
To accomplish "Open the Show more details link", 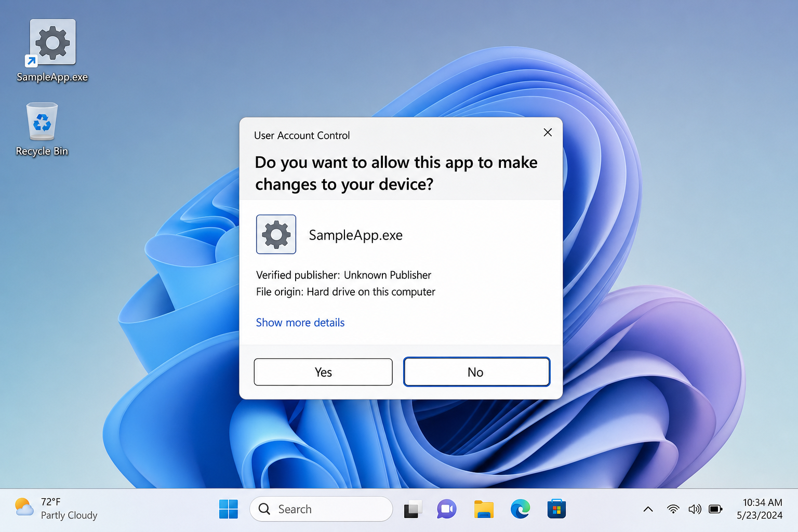I will click(300, 323).
